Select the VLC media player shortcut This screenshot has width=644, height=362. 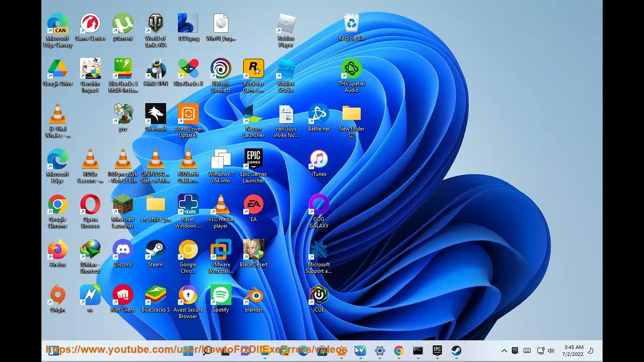[220, 212]
